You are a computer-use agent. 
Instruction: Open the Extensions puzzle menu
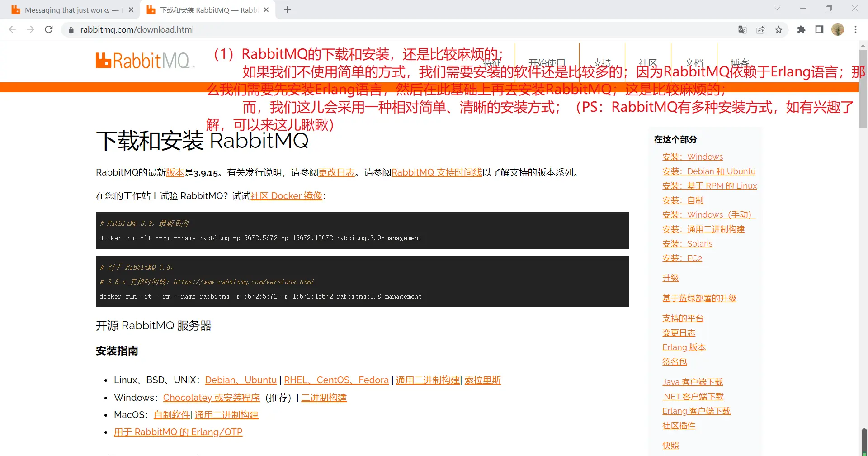801,29
